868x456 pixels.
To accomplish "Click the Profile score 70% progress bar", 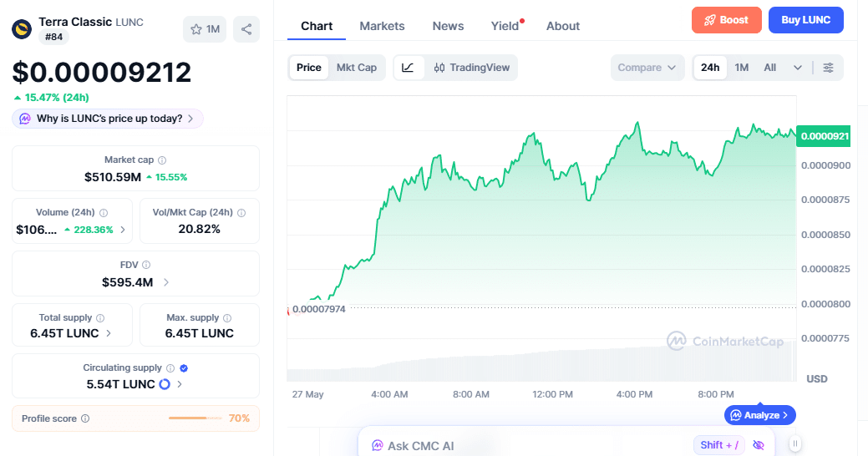I will coord(195,418).
